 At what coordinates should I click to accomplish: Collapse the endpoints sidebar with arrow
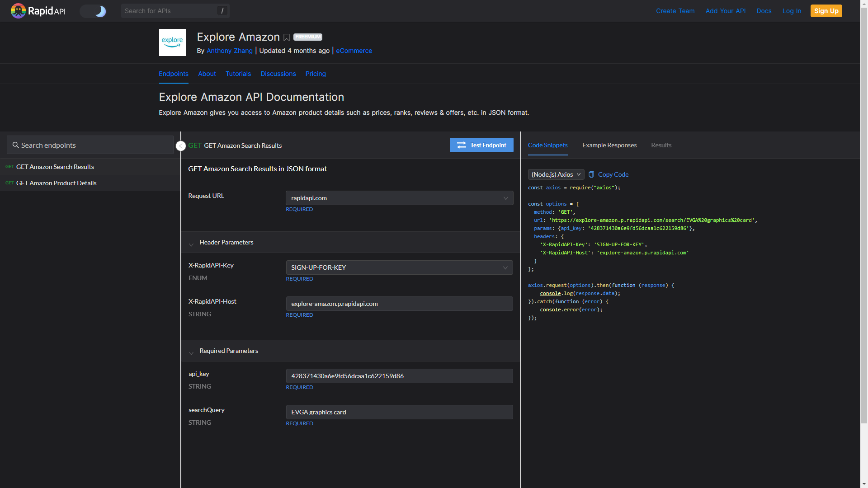[181, 146]
